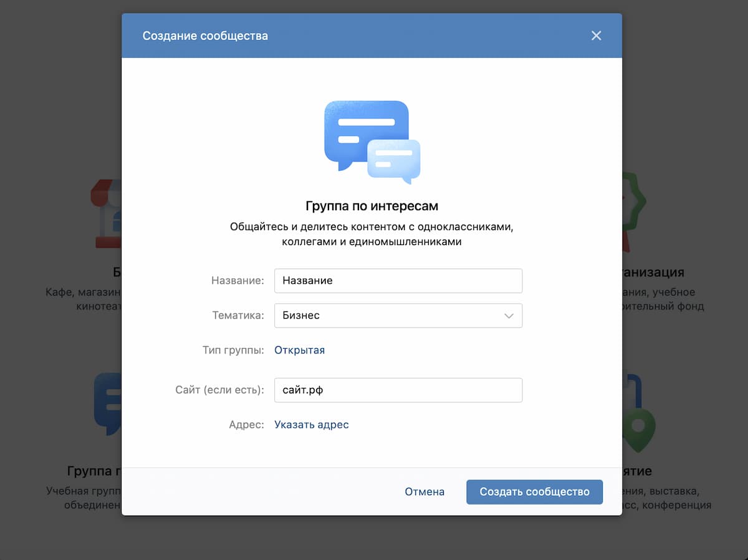Expand the chevron beside Бизнес
Viewport: 748px width, 560px height.
(x=509, y=316)
